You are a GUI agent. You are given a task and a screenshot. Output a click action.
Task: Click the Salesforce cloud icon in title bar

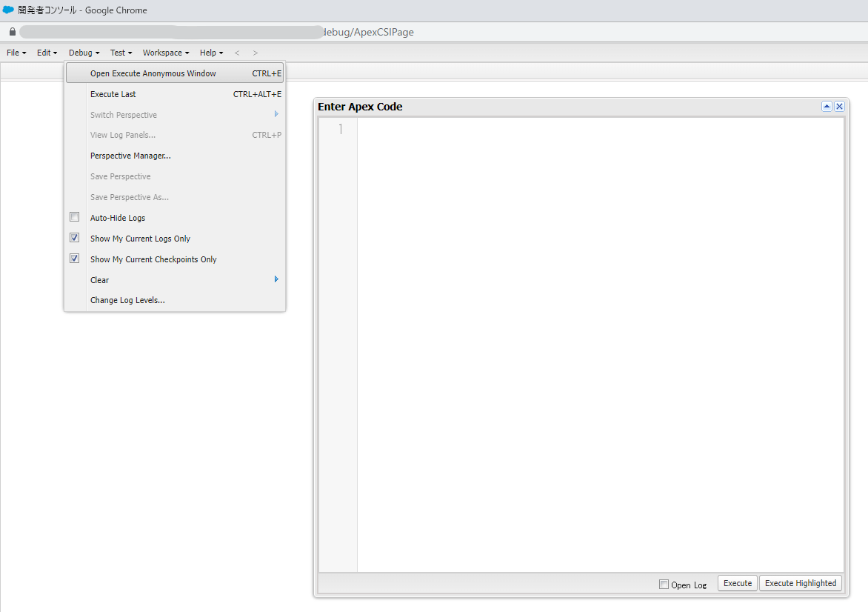pos(8,10)
